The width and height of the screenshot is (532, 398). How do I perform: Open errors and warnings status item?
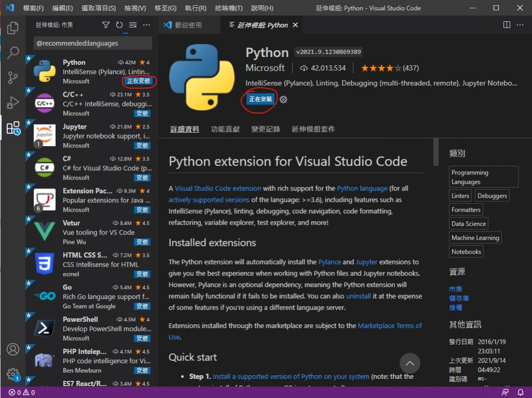pyautogui.click(x=22, y=392)
